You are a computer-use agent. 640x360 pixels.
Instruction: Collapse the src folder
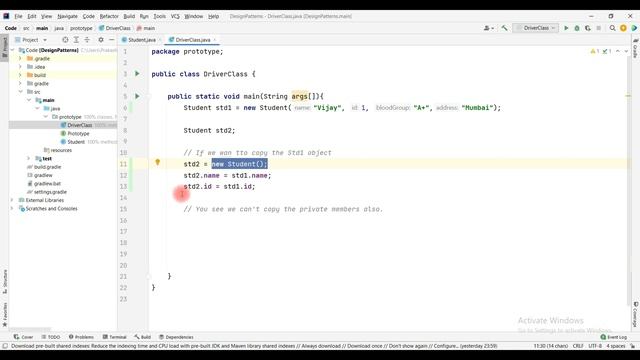(x=20, y=92)
